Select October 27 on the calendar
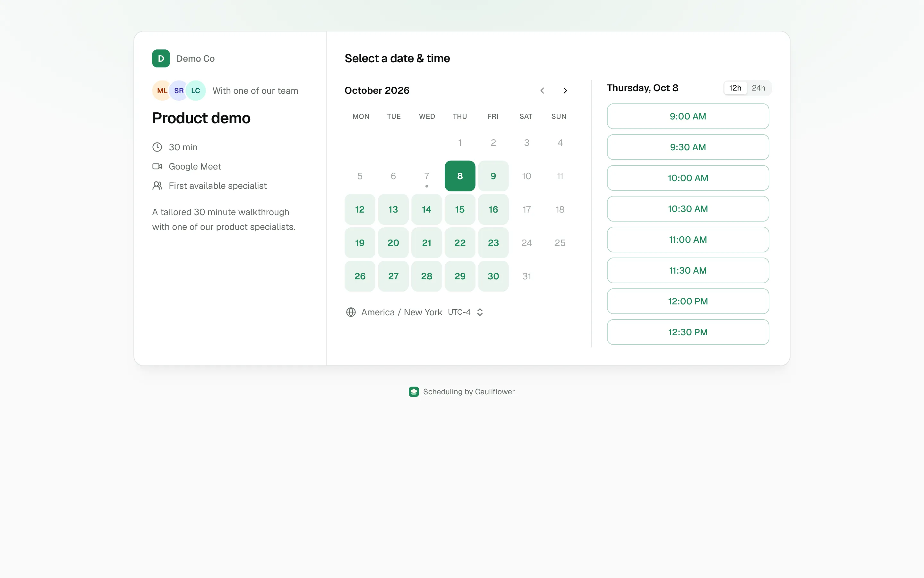The height and width of the screenshot is (578, 924). 393,276
